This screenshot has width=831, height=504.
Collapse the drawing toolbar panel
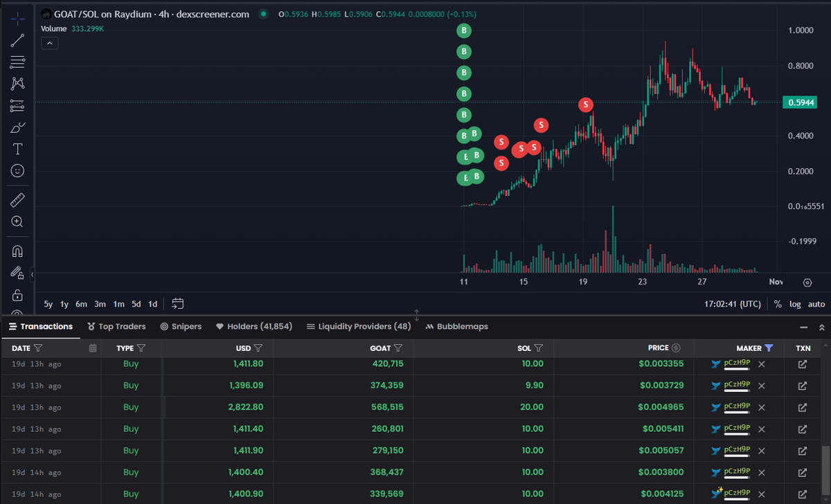pos(32,275)
